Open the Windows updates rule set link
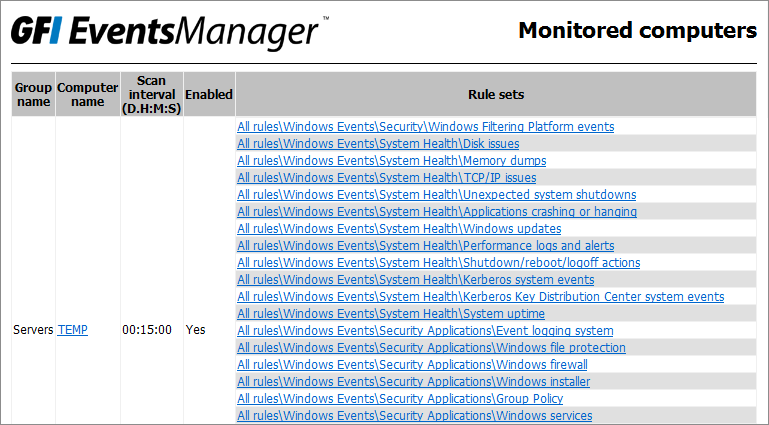The height and width of the screenshot is (425, 769). (399, 228)
